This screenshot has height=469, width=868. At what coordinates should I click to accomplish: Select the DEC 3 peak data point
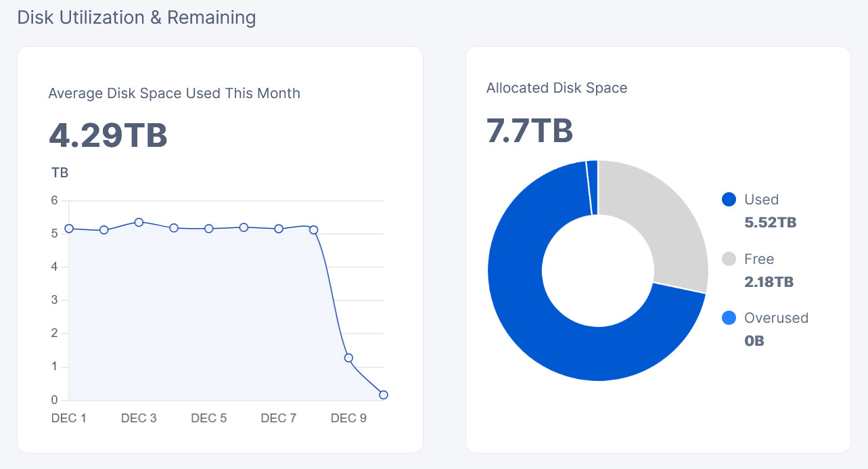click(139, 222)
